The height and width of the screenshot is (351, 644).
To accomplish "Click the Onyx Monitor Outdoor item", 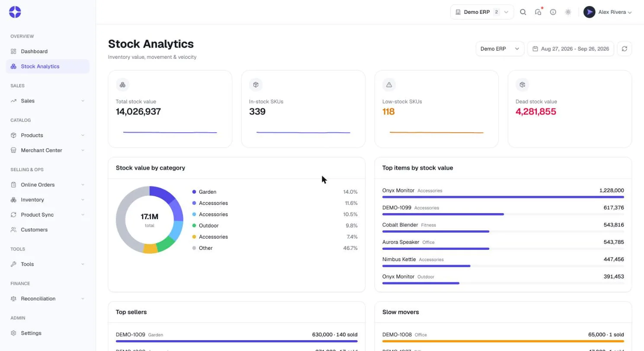I will [x=503, y=279].
